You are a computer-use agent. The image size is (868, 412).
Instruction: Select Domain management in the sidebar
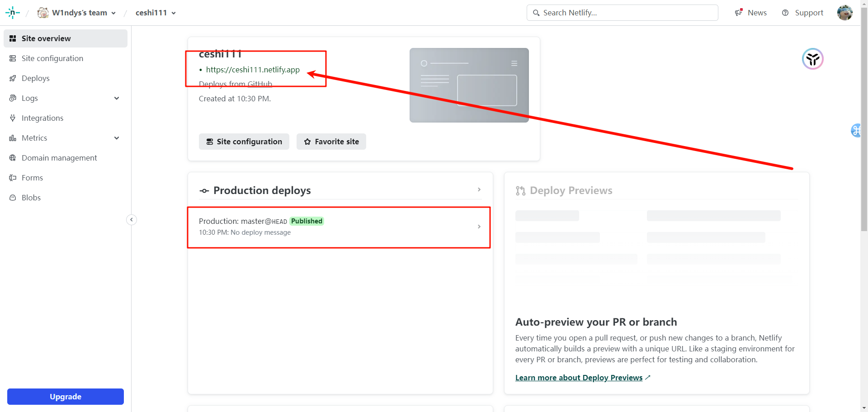pyautogui.click(x=59, y=158)
